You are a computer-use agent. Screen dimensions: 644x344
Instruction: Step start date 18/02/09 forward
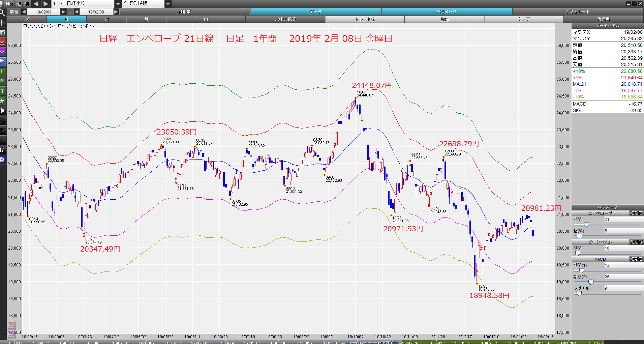click(63, 12)
